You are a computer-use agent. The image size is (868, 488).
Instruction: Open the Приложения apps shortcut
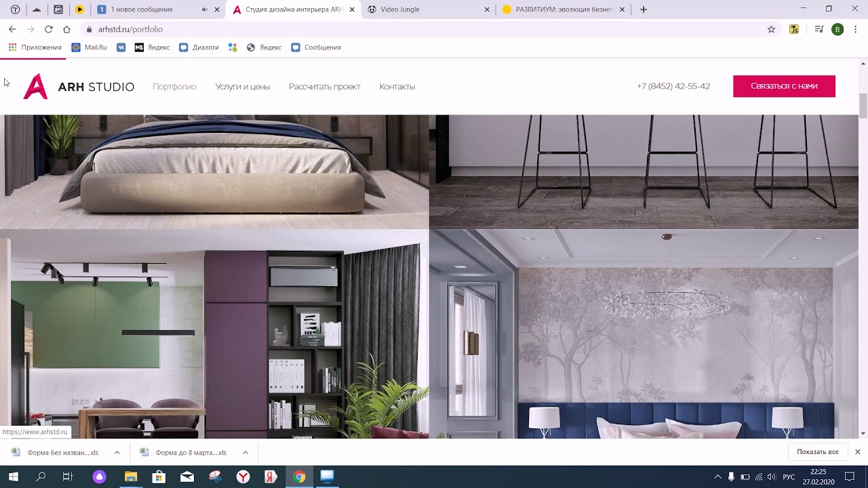pos(35,47)
